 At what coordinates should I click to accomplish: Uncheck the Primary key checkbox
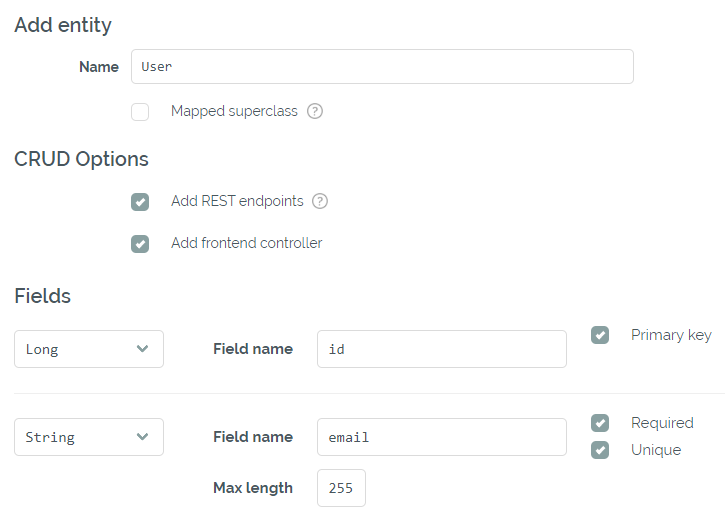(600, 335)
